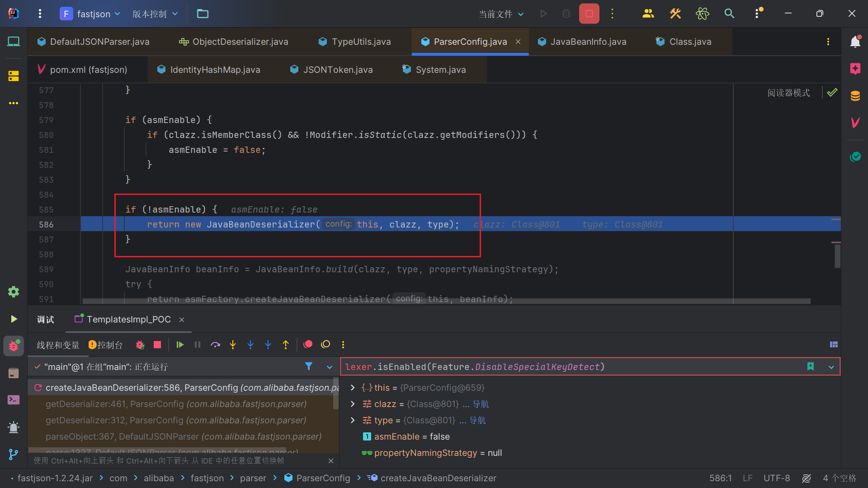Close the ParserConfig.java tab
The width and height of the screenshot is (868, 488).
click(x=518, y=42)
